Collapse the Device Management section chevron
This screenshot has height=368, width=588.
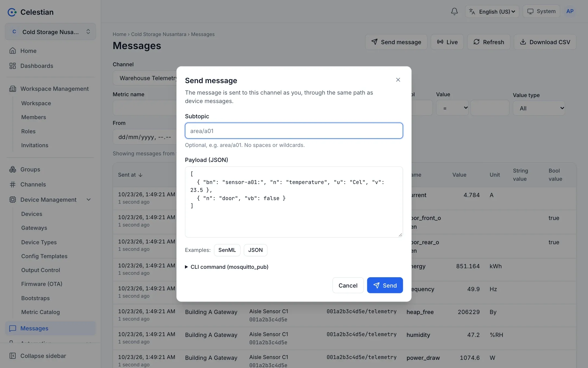(x=88, y=200)
